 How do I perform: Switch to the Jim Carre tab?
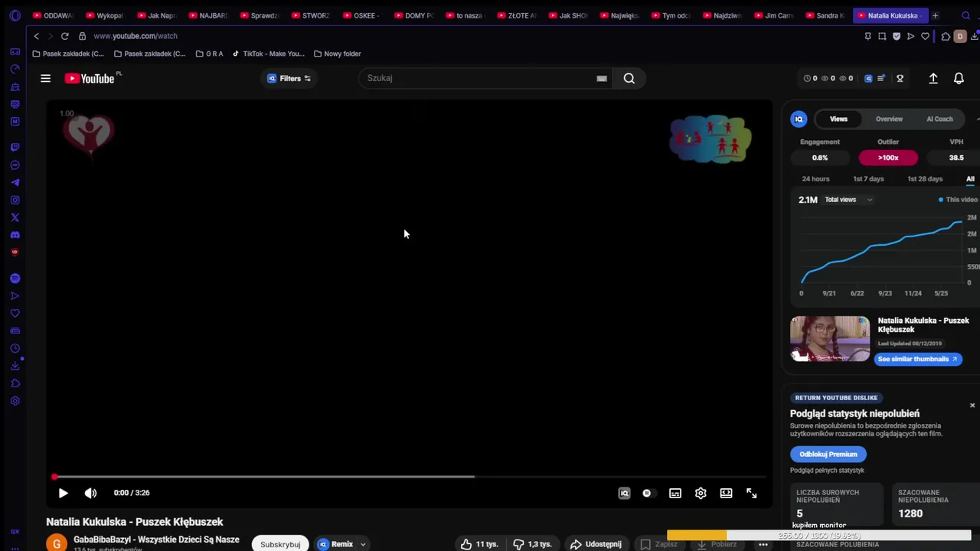[773, 15]
